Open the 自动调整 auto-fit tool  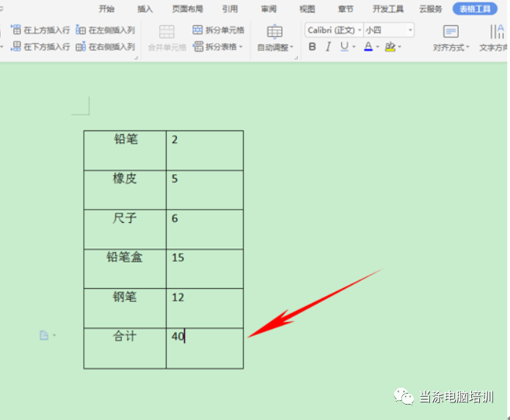[x=274, y=38]
